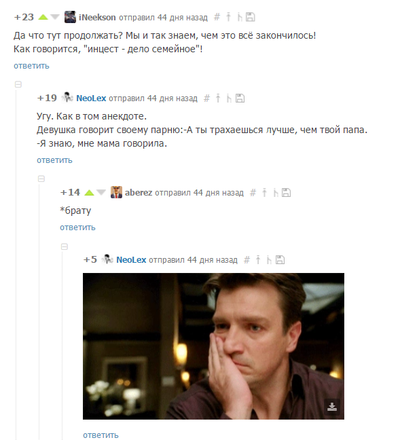The height and width of the screenshot is (440, 400).
Task: Upvote iNeekson's comment with green arrow
Action: [x=43, y=17]
